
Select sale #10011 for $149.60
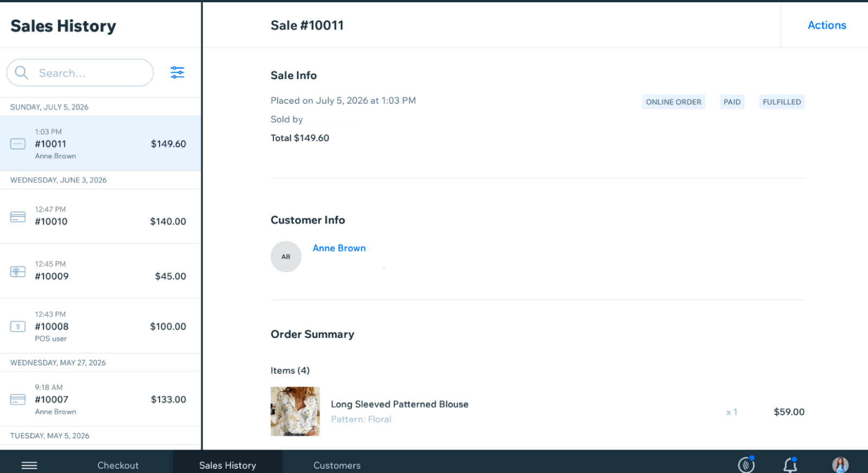click(x=100, y=143)
